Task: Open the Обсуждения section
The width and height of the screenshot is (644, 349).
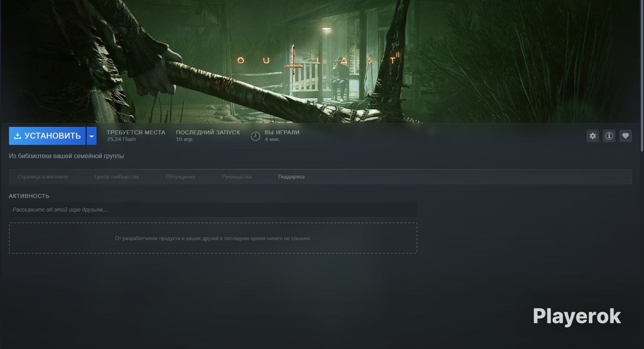Action: click(x=180, y=177)
